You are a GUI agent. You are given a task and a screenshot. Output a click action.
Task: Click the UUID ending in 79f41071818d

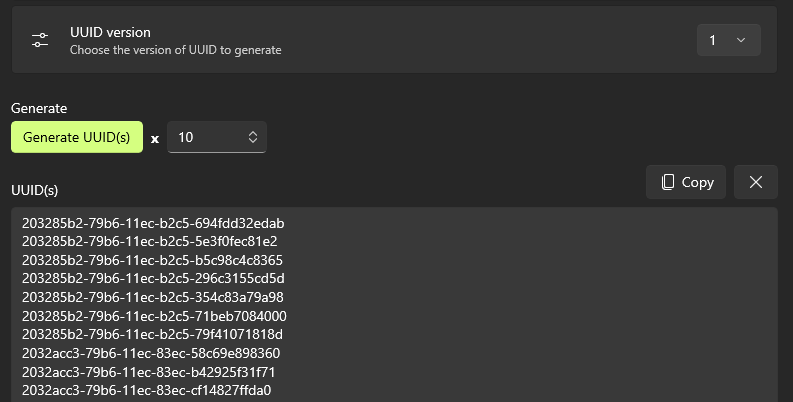tap(152, 334)
